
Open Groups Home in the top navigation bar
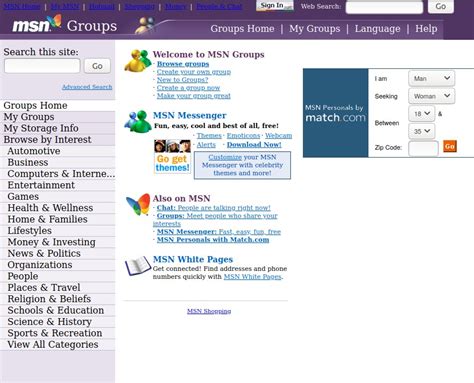click(242, 29)
